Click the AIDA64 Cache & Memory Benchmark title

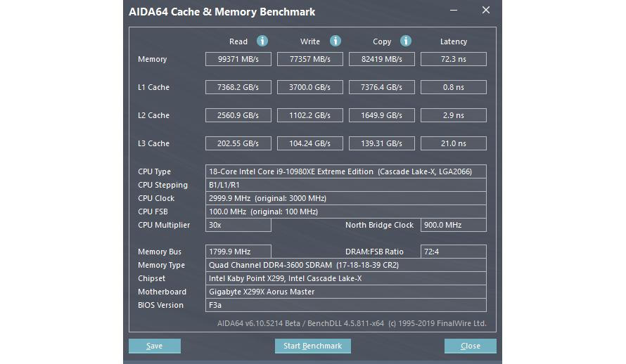pos(222,11)
